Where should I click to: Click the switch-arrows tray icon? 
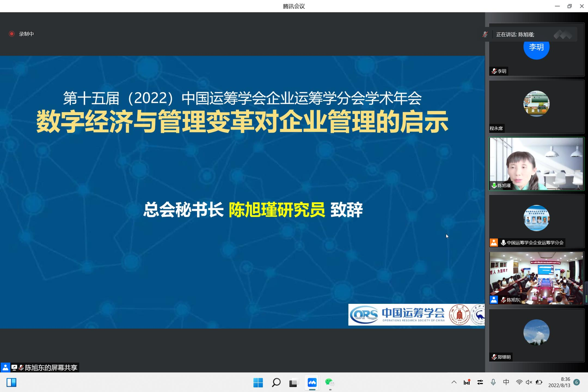tap(480, 382)
